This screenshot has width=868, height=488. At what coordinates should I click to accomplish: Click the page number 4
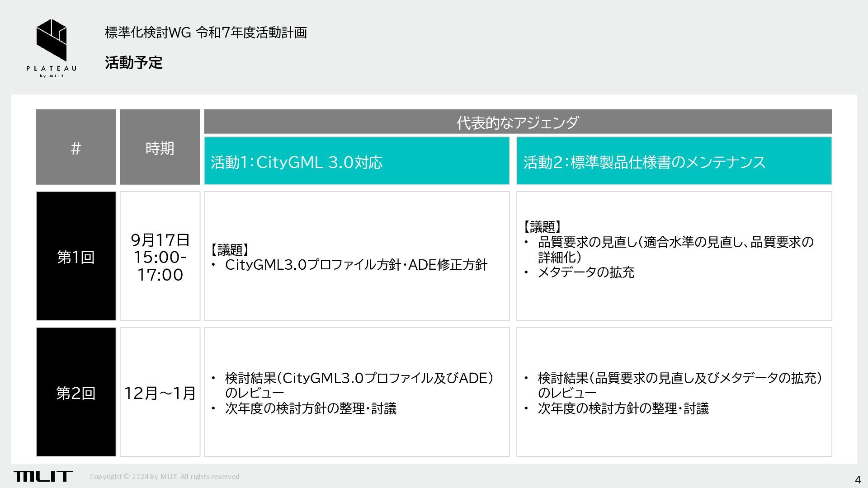click(x=857, y=479)
